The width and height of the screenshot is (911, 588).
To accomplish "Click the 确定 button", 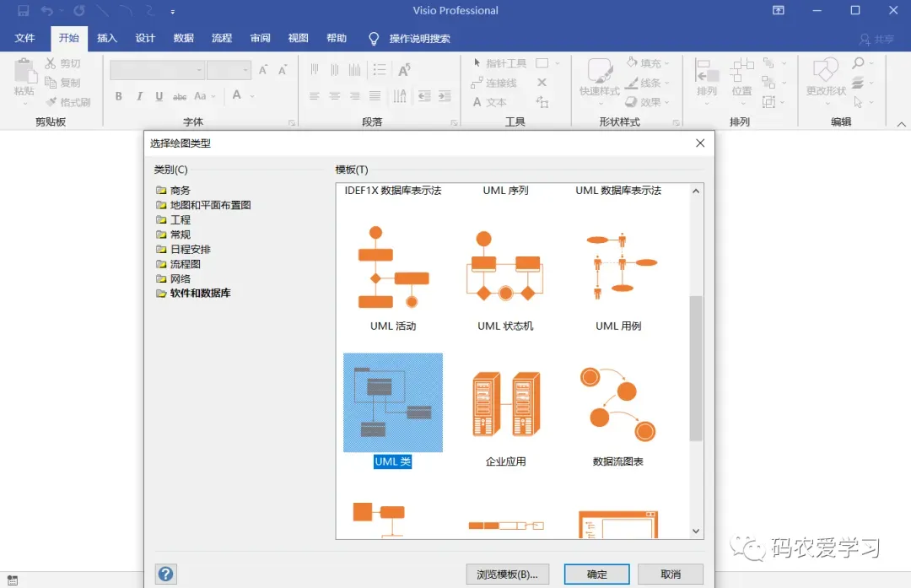I will [596, 574].
